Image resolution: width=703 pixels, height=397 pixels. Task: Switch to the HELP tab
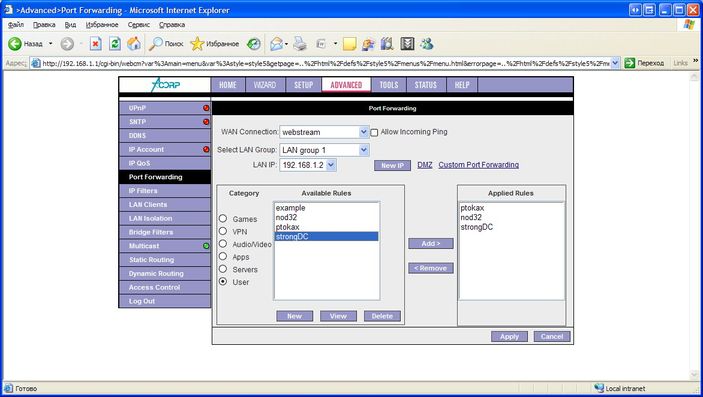462,85
